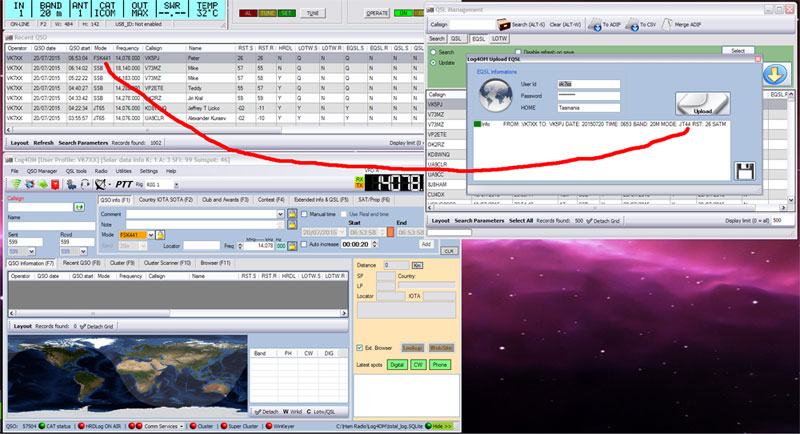Click the To CSV export icon
800x434 pixels.
coord(632,24)
